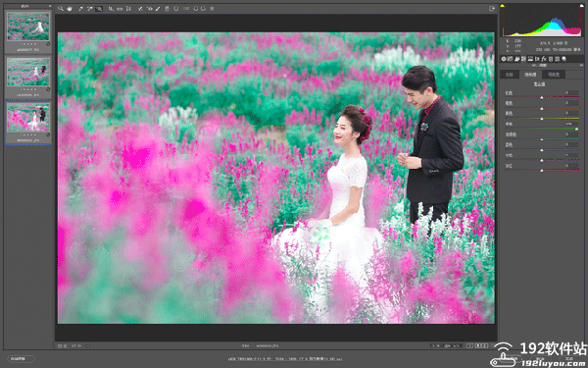The width and height of the screenshot is (588, 368).
Task: Select the Red Eye Removal tool
Action: tap(150, 8)
